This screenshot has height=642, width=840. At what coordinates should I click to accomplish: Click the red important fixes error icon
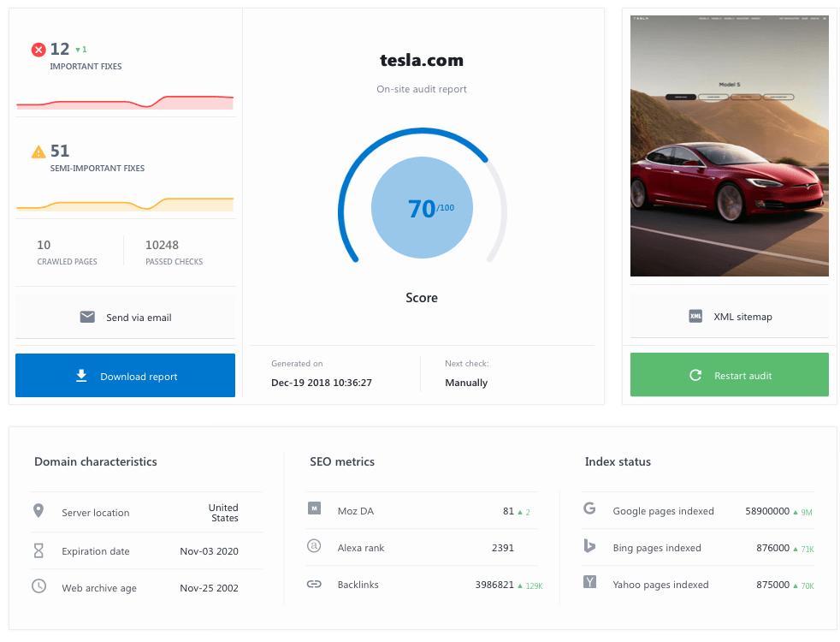[x=38, y=50]
